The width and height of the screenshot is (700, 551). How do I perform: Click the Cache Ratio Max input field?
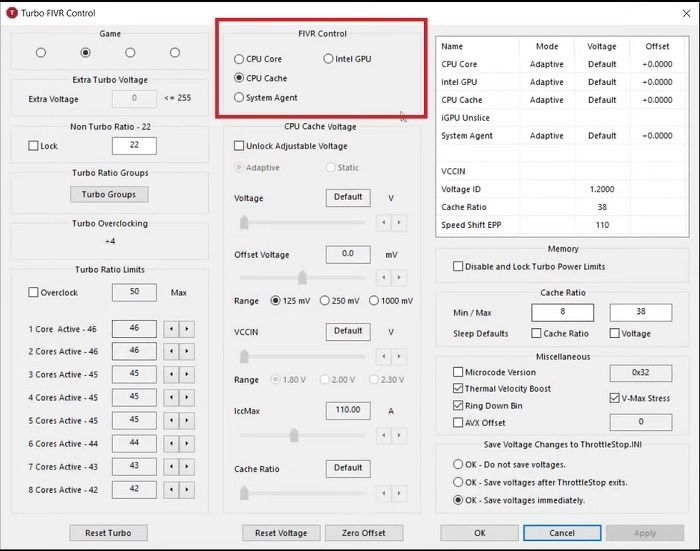pyautogui.click(x=641, y=312)
